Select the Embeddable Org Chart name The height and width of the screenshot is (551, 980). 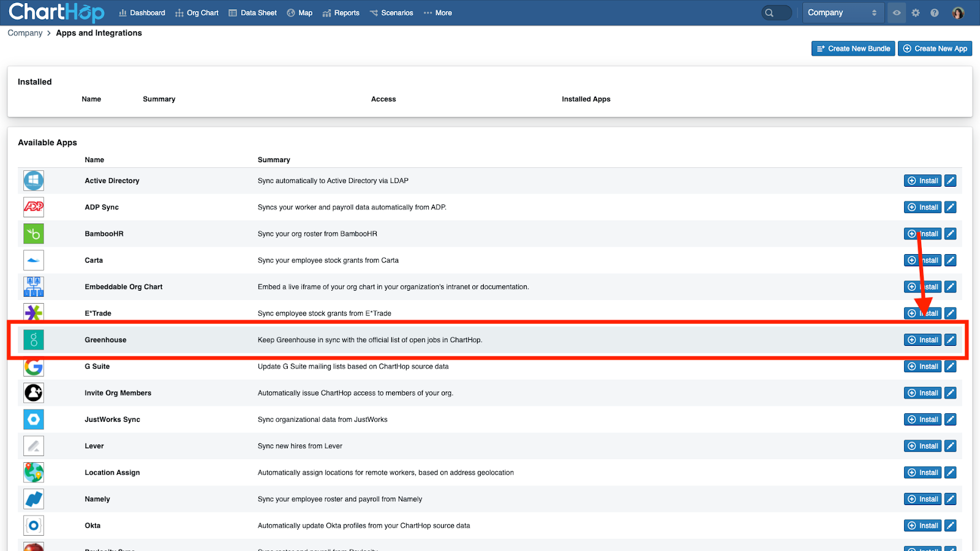pyautogui.click(x=124, y=287)
